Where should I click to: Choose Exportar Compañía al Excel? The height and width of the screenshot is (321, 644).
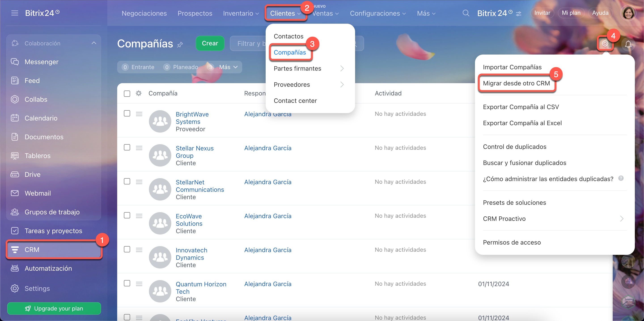(x=522, y=123)
